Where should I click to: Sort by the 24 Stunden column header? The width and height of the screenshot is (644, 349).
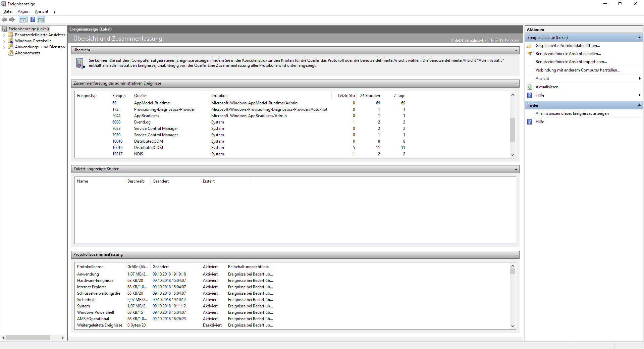click(369, 96)
